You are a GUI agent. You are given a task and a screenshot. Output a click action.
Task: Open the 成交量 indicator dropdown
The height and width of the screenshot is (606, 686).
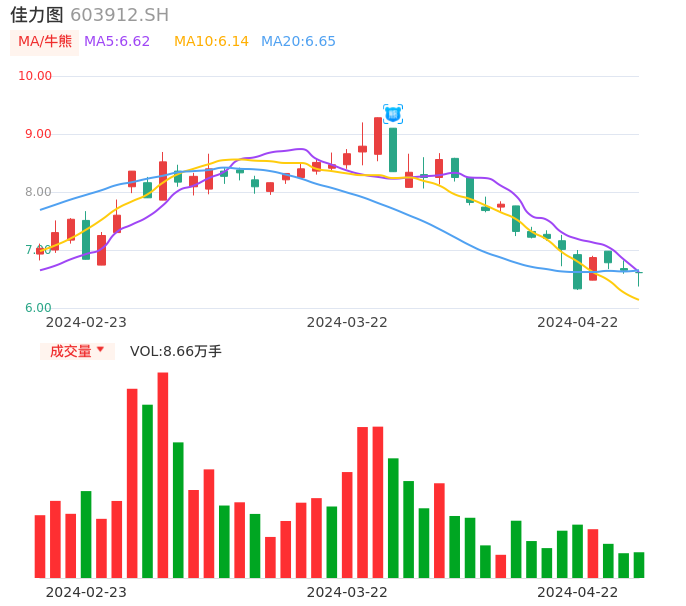click(x=77, y=351)
